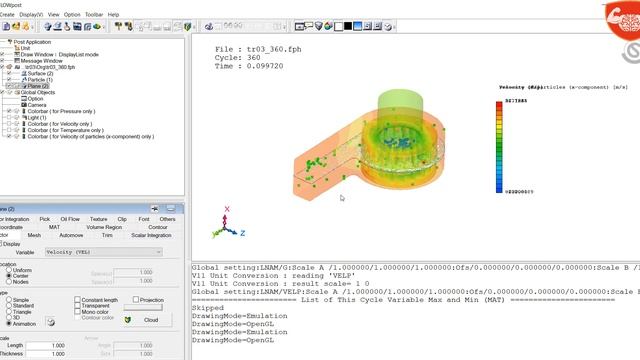Enable Colorbar for Temperature only checkbox
The height and width of the screenshot is (360, 640).
(9, 130)
